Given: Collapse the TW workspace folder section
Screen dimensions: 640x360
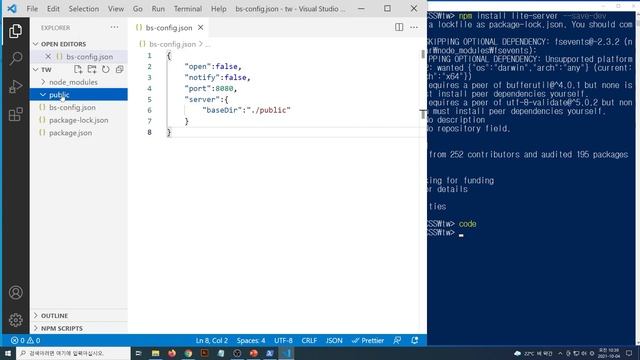Looking at the screenshot, I should point(36,69).
